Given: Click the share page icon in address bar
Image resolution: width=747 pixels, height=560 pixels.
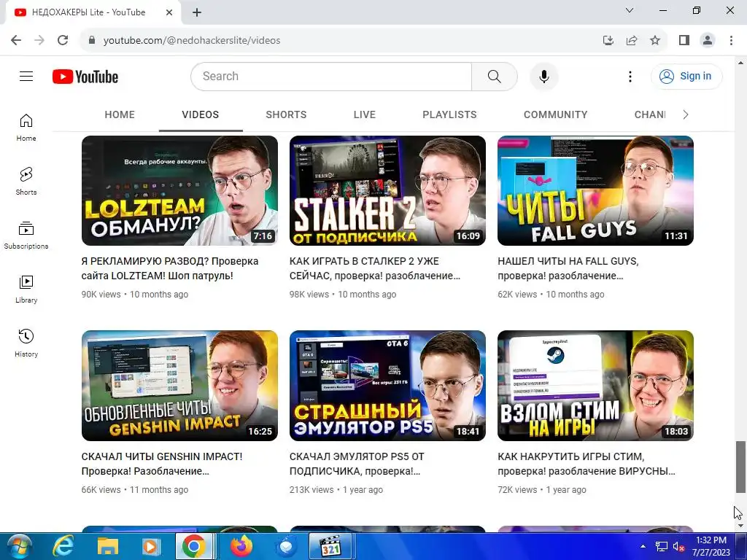Looking at the screenshot, I should click(632, 40).
